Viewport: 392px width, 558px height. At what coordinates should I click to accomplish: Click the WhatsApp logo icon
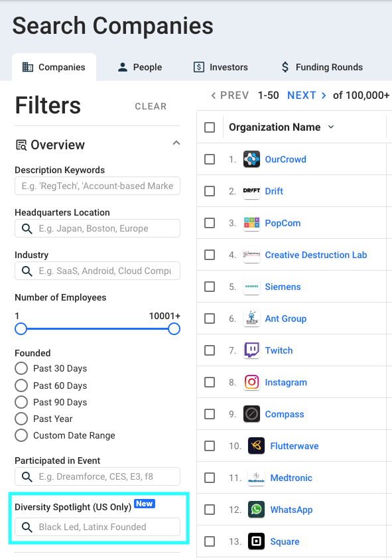pyautogui.click(x=256, y=510)
